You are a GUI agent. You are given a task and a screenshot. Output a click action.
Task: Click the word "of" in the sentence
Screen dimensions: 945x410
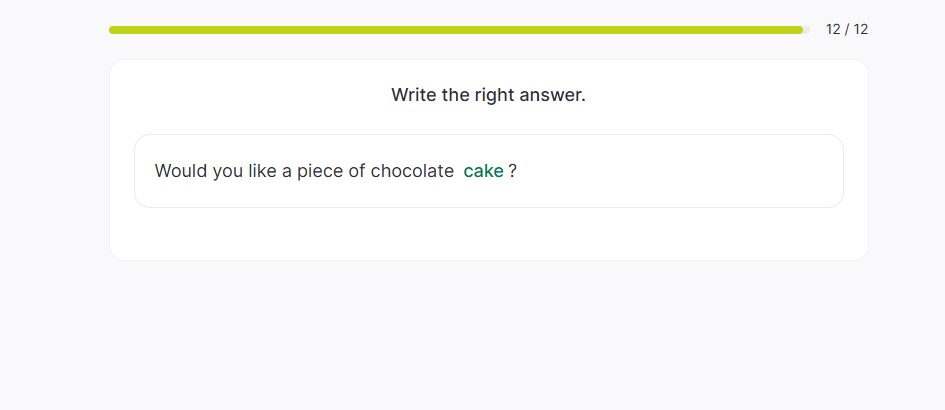357,171
